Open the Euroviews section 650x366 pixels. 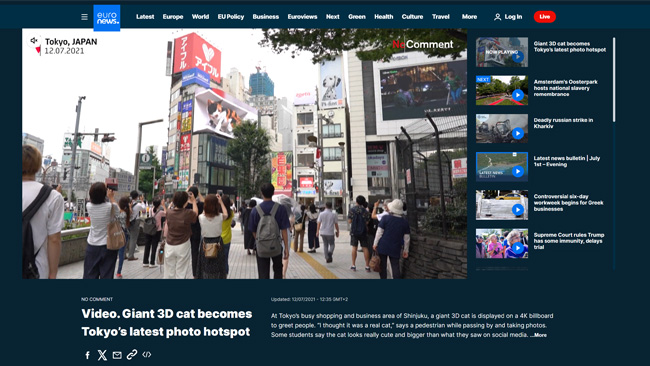point(302,17)
